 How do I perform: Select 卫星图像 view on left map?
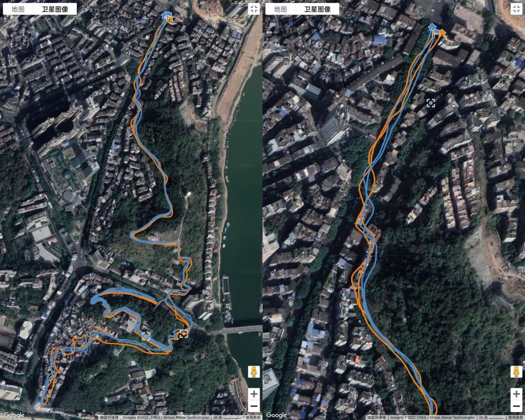coord(55,9)
